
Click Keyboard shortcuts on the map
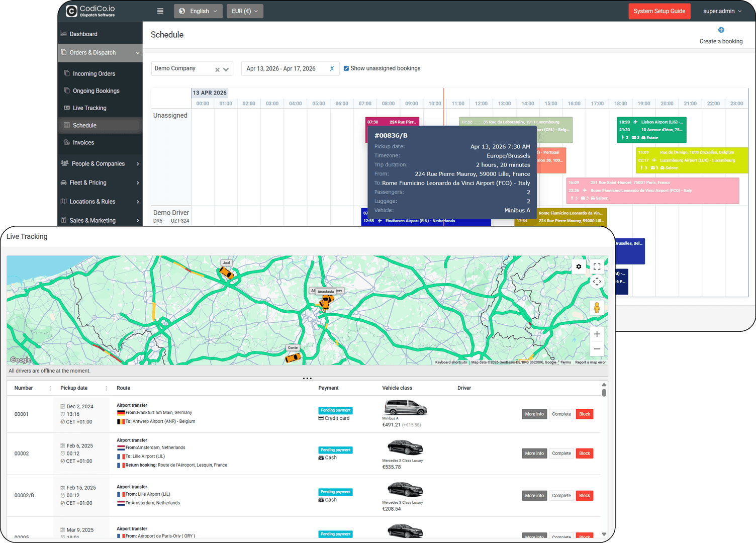coord(451,363)
